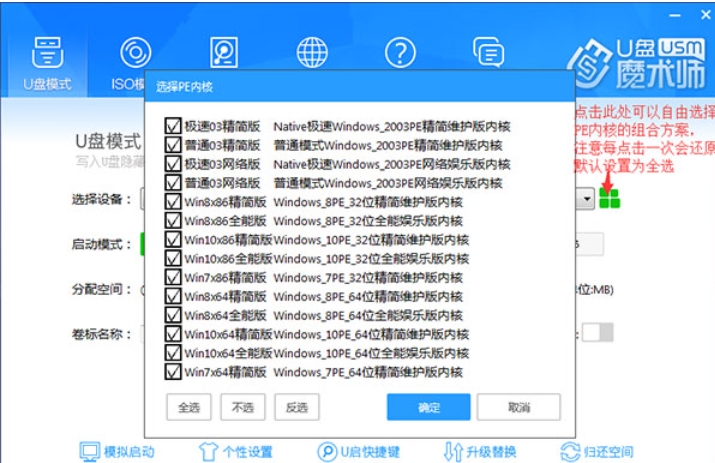Click 普通模式Windows_2003PE网络娱乐版内核 text
Screen dimensions: 715x463
click(388, 183)
